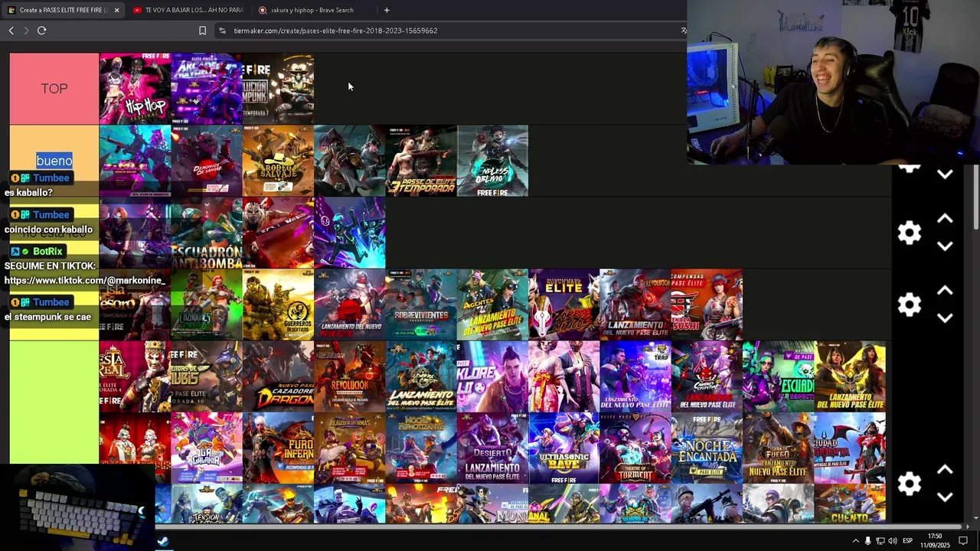This screenshot has height=551, width=980.
Task: Move the bueno tier row down
Action: pos(945,174)
